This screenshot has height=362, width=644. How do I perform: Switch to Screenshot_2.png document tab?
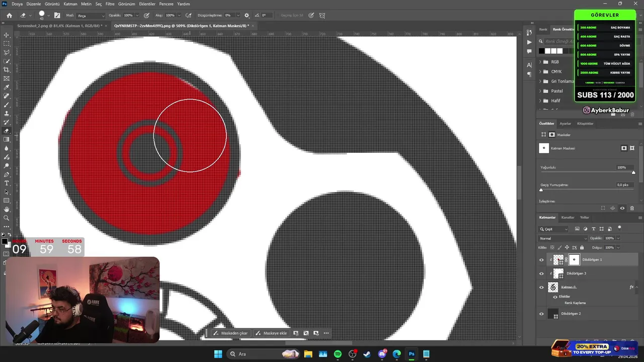(x=59, y=26)
